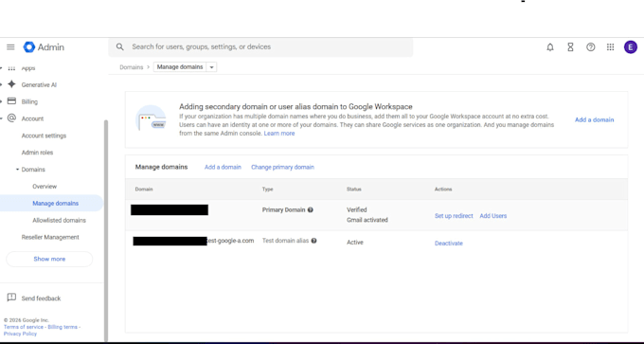The width and height of the screenshot is (644, 344).
Task: Click the Verified status text
Action: [x=356, y=209]
